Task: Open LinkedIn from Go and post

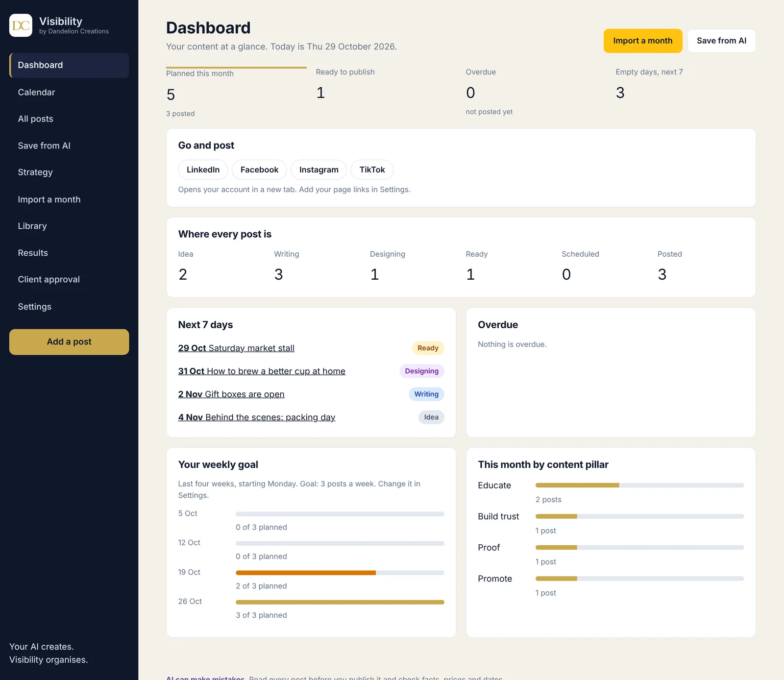Action: [x=203, y=170]
